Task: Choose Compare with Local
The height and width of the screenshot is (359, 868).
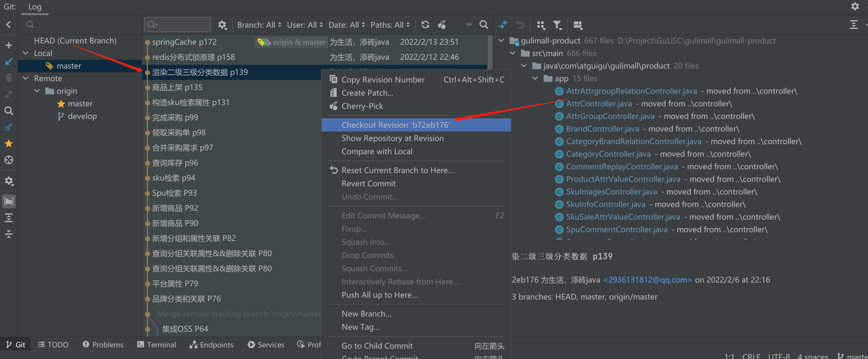Action: pos(416,151)
